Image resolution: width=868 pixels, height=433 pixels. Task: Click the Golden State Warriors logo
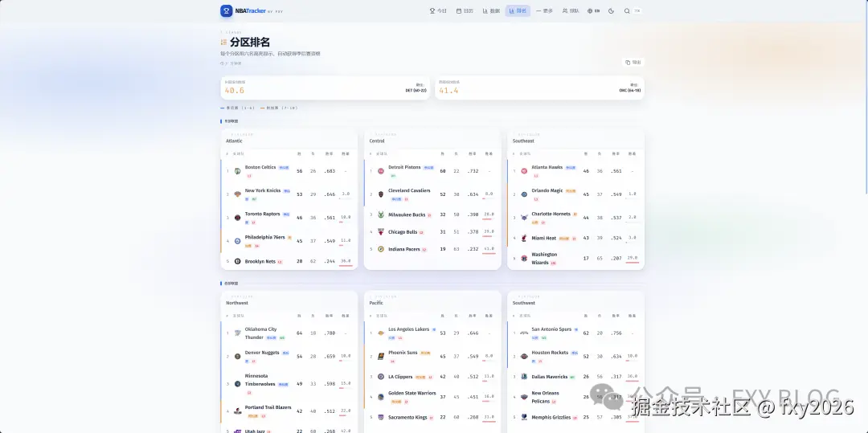[x=381, y=397]
